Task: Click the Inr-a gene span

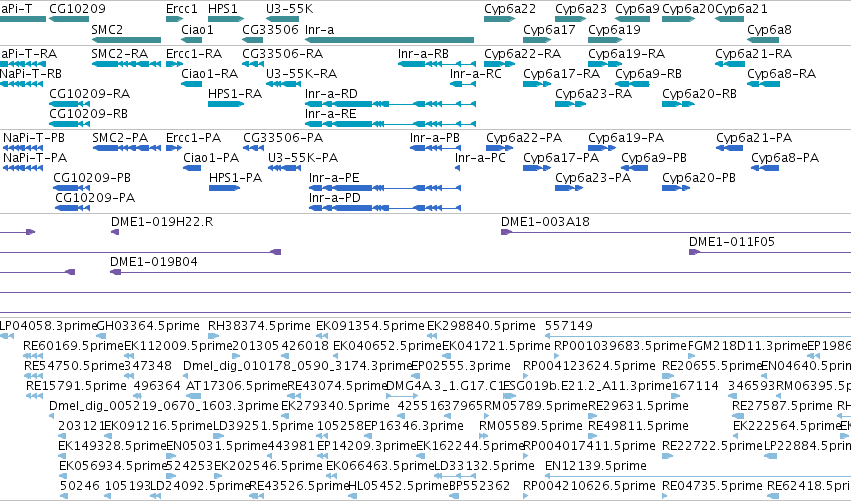Action: [x=390, y=40]
